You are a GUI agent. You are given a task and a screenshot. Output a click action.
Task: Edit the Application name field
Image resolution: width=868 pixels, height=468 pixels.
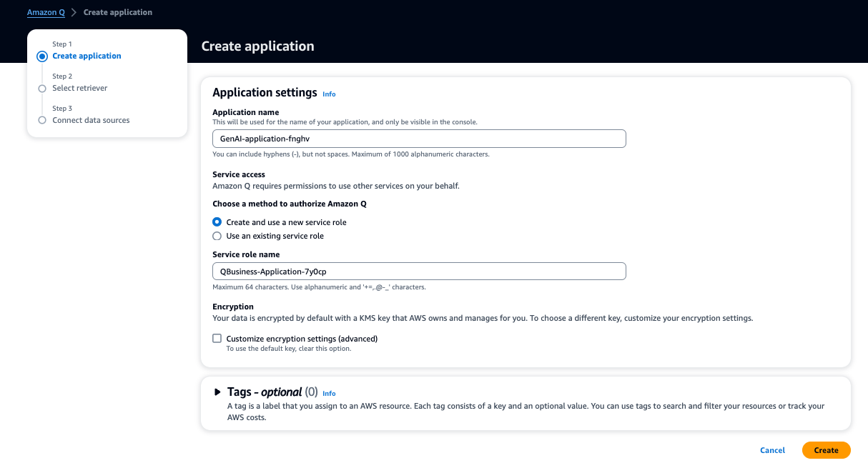tap(419, 139)
